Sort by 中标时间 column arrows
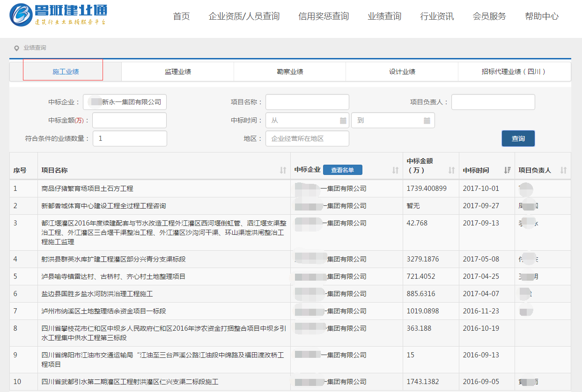582x392 pixels. pyautogui.click(x=507, y=170)
